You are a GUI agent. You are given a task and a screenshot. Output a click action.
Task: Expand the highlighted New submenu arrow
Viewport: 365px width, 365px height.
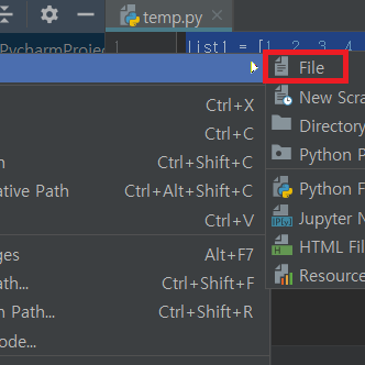pyautogui.click(x=254, y=68)
